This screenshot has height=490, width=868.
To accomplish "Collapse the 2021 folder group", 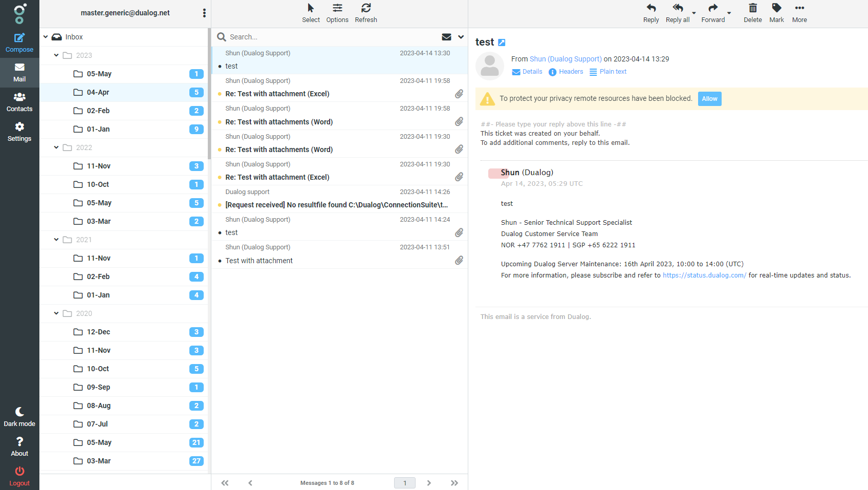I will (x=56, y=240).
